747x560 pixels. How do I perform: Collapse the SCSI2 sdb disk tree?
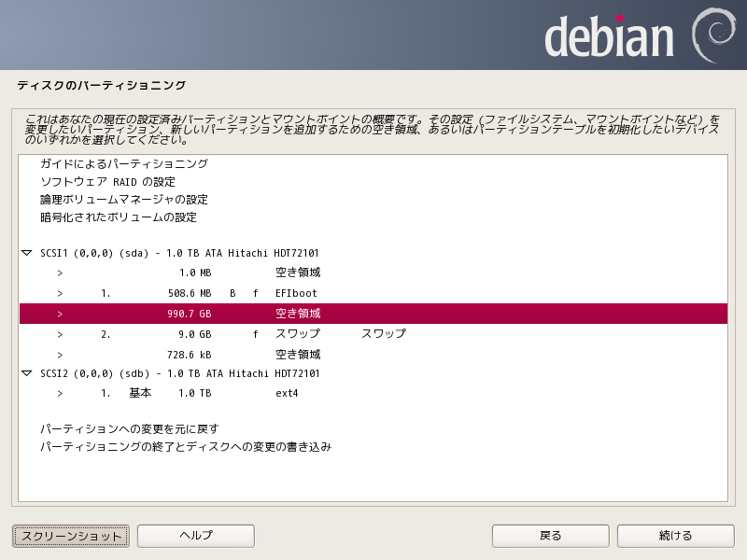click(26, 373)
